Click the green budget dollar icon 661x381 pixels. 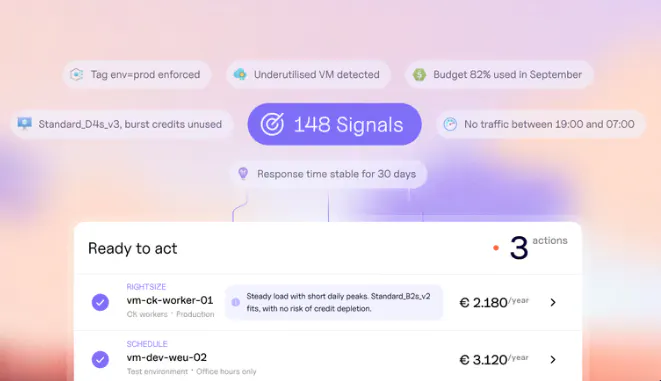419,75
